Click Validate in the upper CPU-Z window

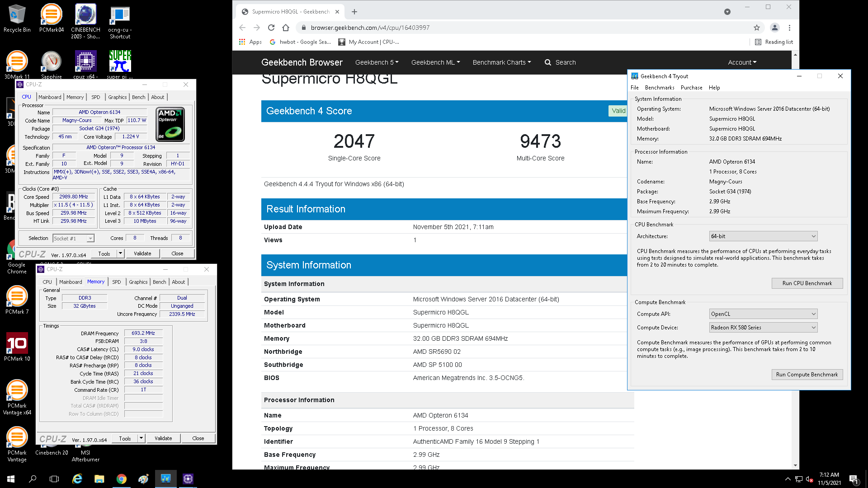pos(142,253)
